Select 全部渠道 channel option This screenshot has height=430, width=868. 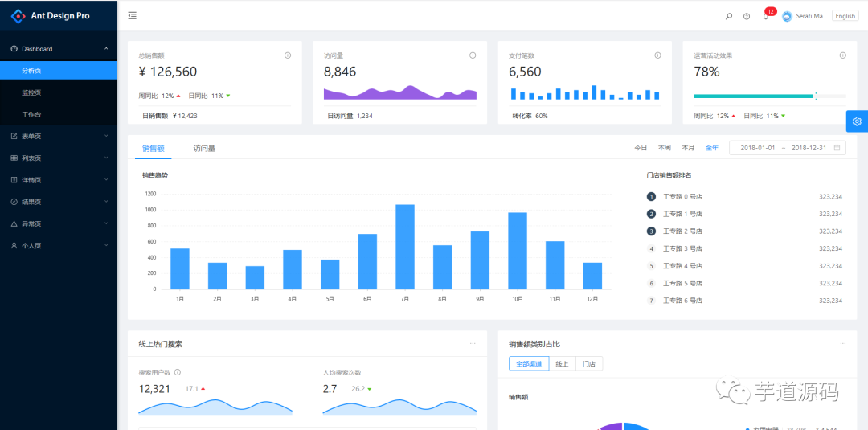coord(529,363)
